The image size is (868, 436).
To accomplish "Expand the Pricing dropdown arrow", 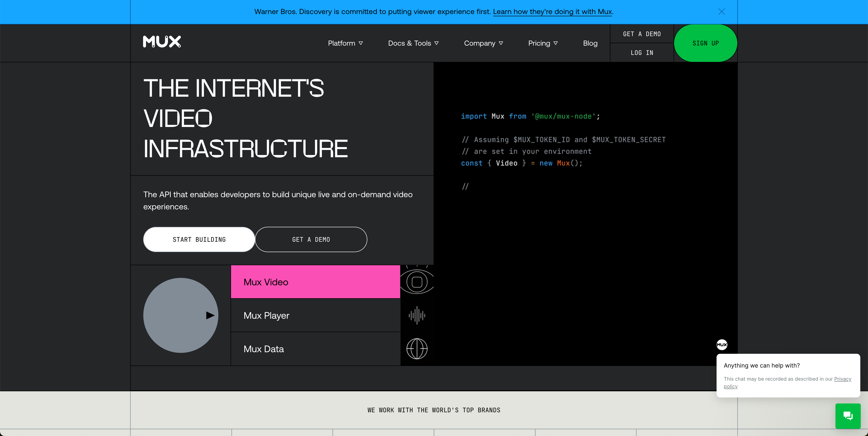I will point(555,43).
